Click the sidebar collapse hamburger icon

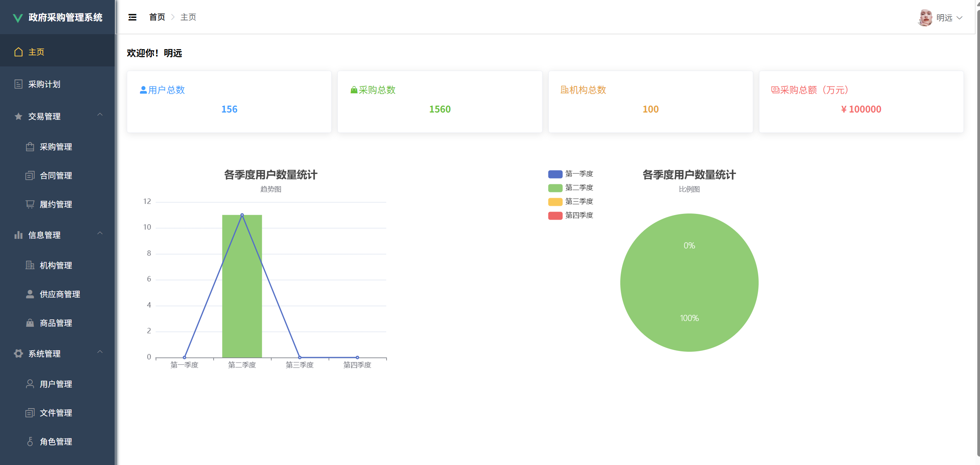coord(132,17)
